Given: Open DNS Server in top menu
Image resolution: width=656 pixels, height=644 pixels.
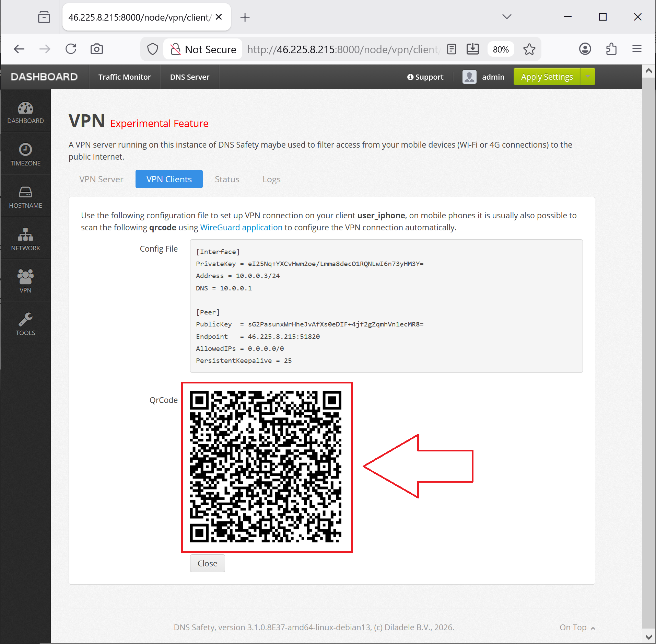Looking at the screenshot, I should tap(190, 77).
